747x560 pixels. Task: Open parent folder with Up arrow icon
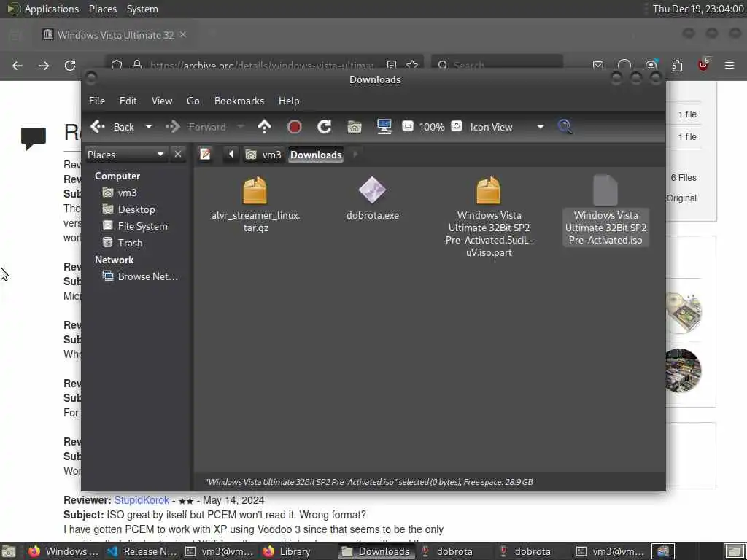click(264, 127)
